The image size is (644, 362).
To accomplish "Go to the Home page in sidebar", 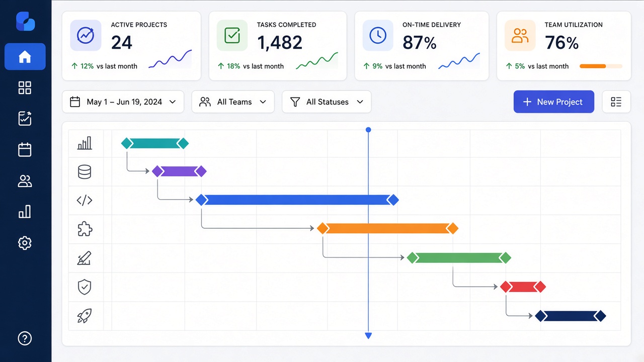I will (x=25, y=57).
